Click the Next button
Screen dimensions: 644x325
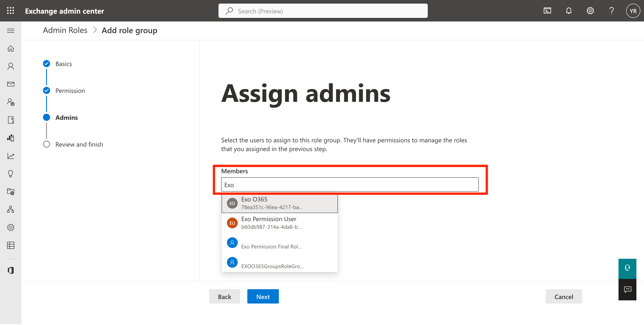click(263, 296)
